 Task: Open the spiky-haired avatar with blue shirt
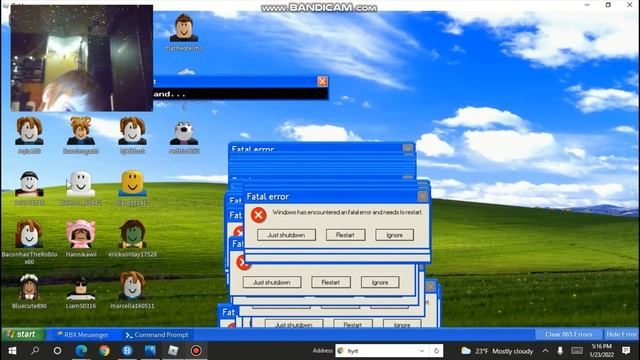click(x=81, y=131)
